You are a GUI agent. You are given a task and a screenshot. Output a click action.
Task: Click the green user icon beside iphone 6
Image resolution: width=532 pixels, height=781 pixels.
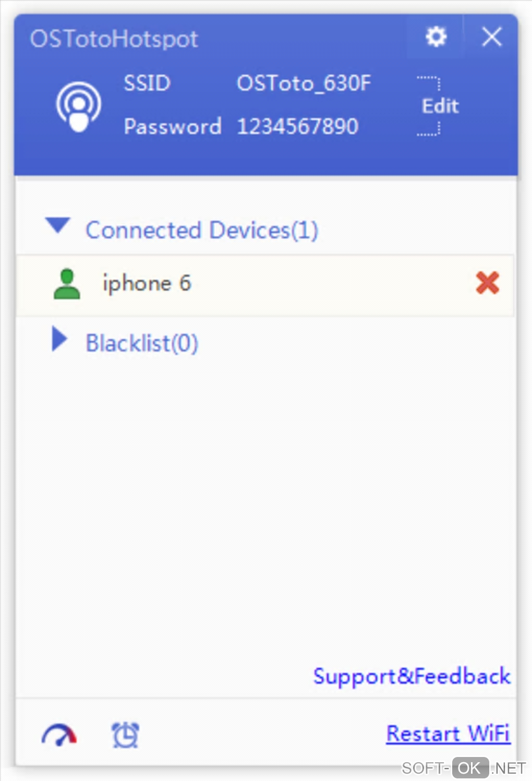click(x=67, y=284)
